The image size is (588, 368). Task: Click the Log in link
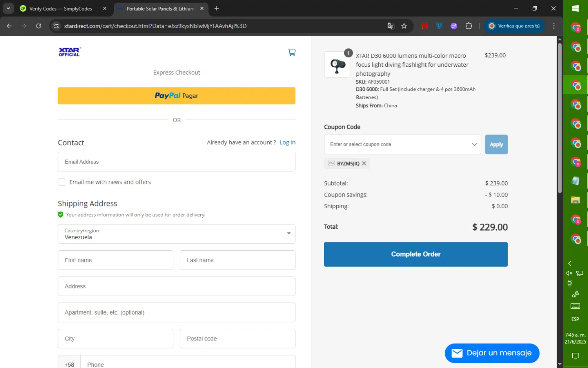tap(287, 142)
